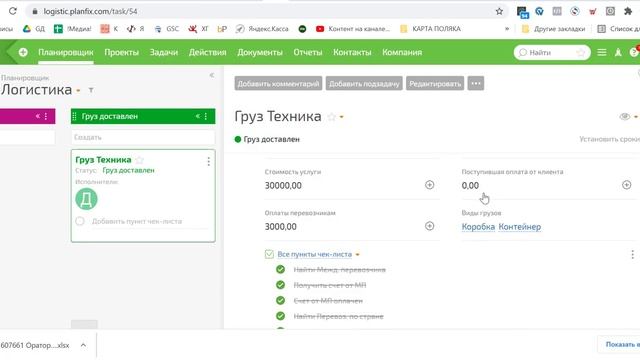Open checklist three-dot options menu
The height and width of the screenshot is (360, 640).
tap(632, 255)
